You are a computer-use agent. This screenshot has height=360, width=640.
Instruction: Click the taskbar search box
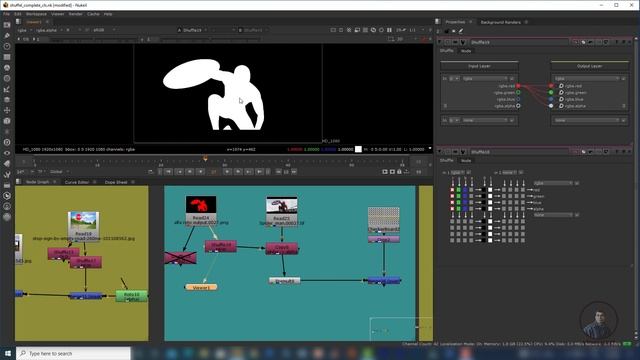(73, 353)
